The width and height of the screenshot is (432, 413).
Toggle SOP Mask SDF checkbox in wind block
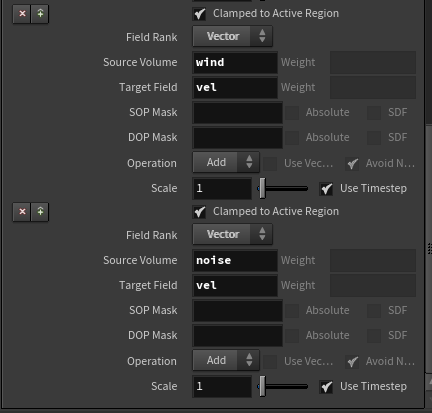click(374, 113)
